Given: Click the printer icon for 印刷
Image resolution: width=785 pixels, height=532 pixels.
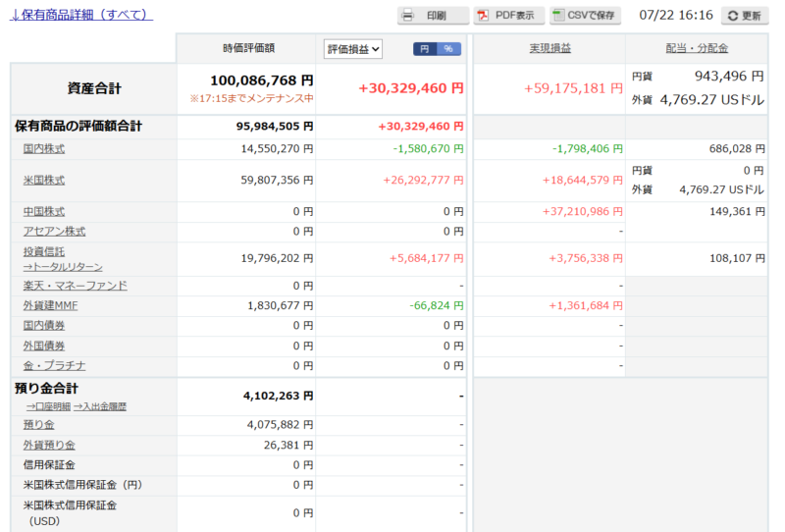Looking at the screenshot, I should (408, 16).
